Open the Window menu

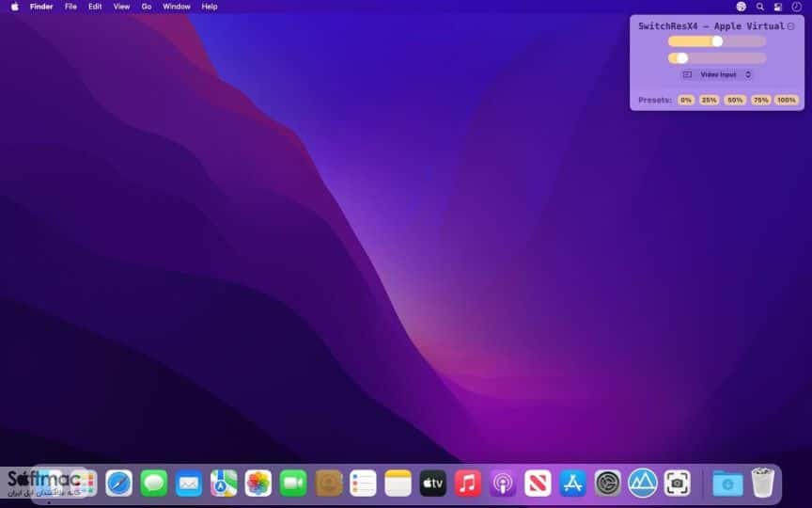(177, 7)
